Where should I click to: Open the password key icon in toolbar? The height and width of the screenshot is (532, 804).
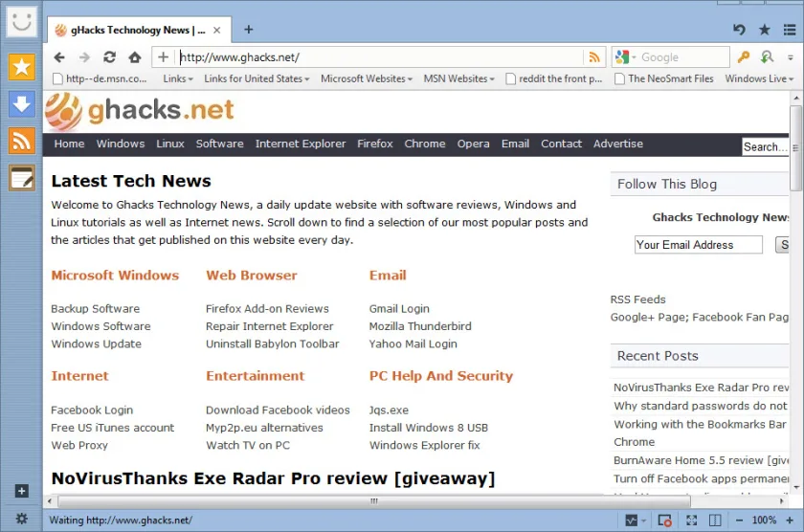click(x=743, y=56)
